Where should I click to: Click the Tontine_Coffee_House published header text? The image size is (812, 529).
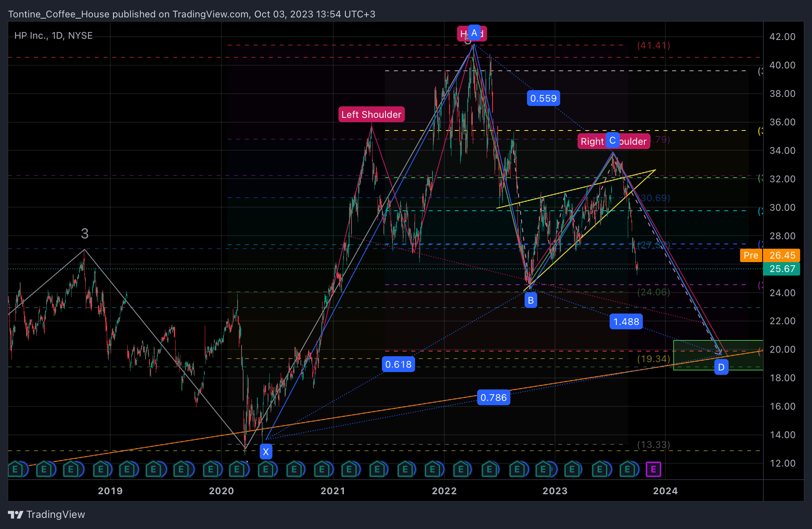point(192,14)
